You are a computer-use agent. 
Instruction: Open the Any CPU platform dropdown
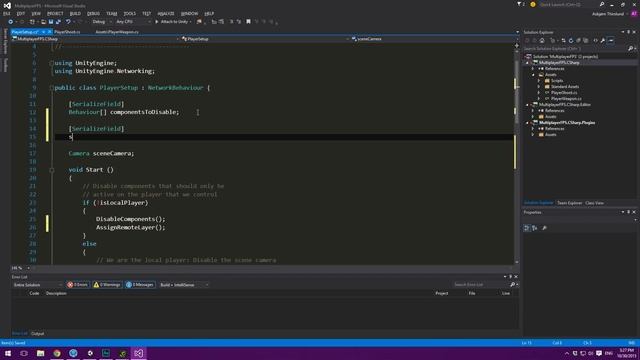(x=133, y=22)
